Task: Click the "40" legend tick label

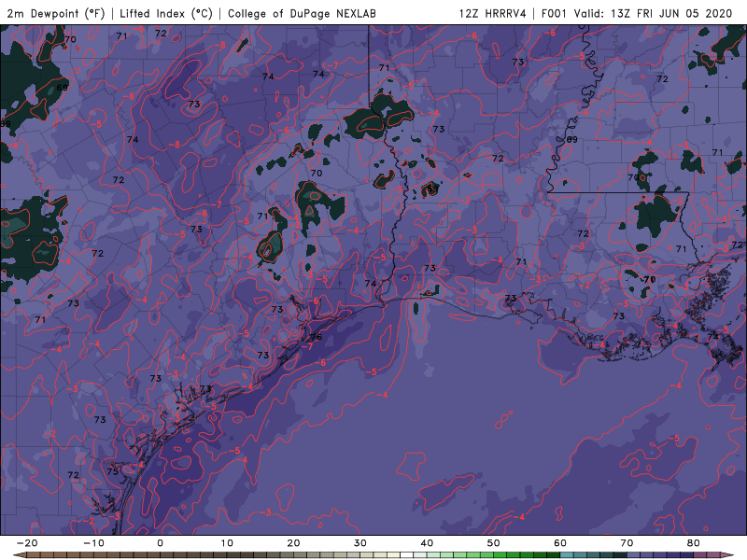Action: (x=427, y=543)
